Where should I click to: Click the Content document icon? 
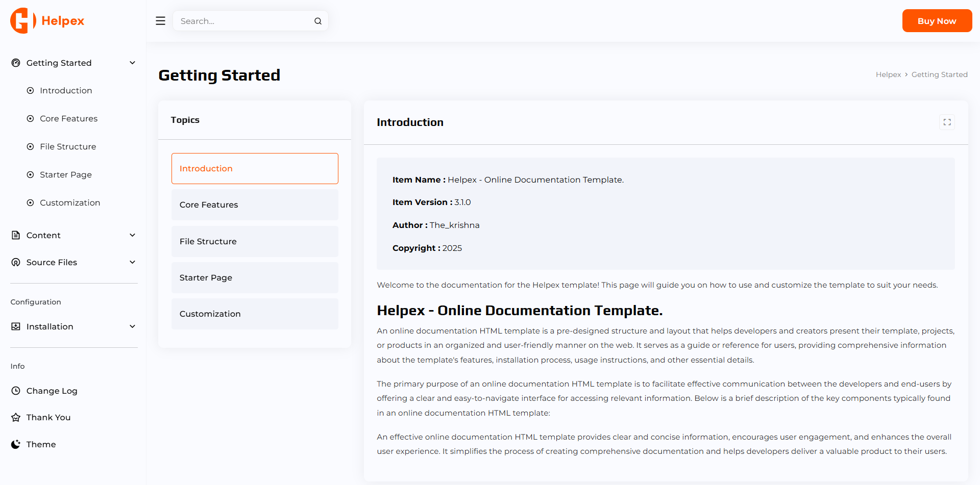(x=16, y=235)
